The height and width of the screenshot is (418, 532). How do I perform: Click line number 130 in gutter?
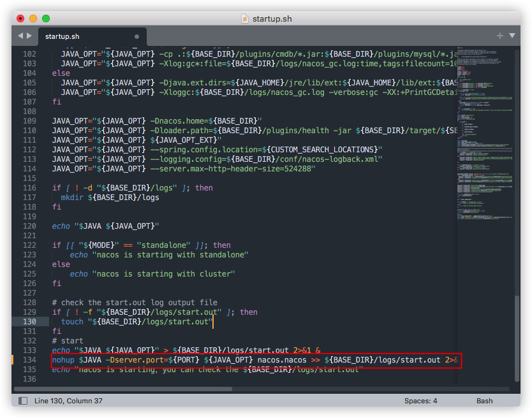[29, 321]
